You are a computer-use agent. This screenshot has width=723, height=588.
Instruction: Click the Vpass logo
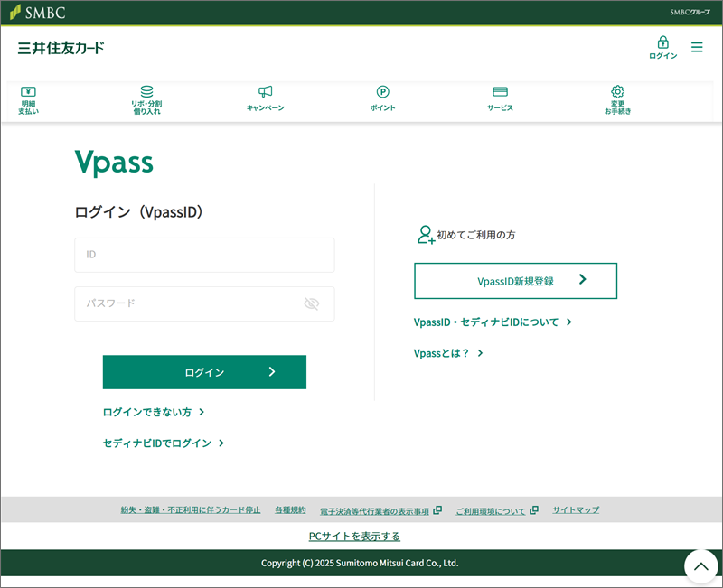pyautogui.click(x=114, y=163)
